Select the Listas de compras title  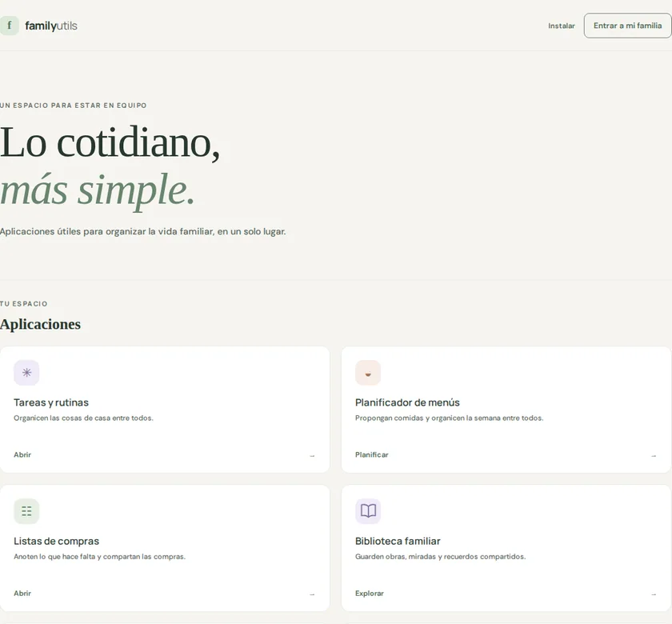(56, 541)
